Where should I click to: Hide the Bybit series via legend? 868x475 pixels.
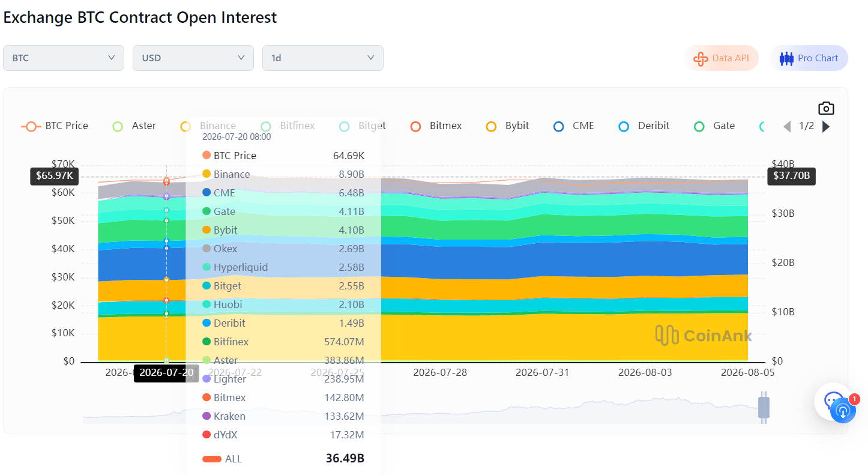point(508,126)
